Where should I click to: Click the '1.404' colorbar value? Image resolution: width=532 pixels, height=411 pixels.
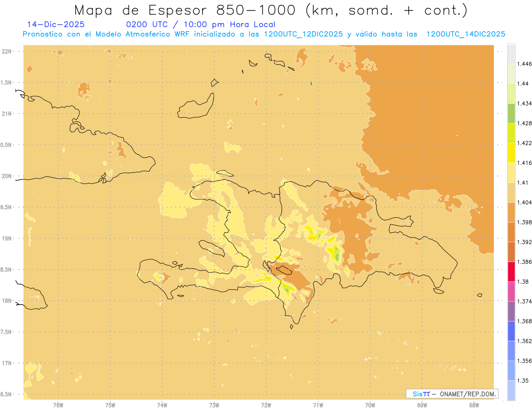pos(525,202)
